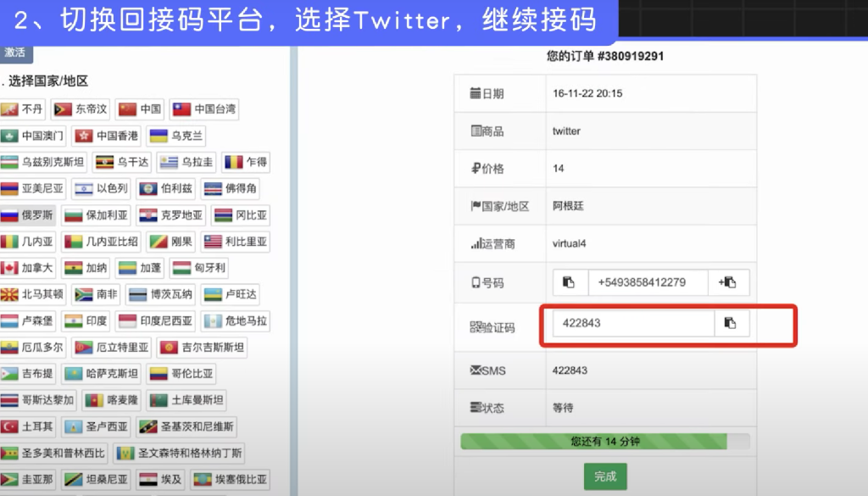Select the verification code field 422843
868x496 pixels.
633,323
